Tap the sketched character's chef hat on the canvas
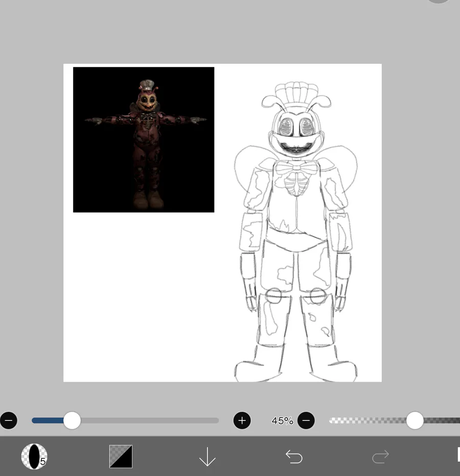 [296, 94]
